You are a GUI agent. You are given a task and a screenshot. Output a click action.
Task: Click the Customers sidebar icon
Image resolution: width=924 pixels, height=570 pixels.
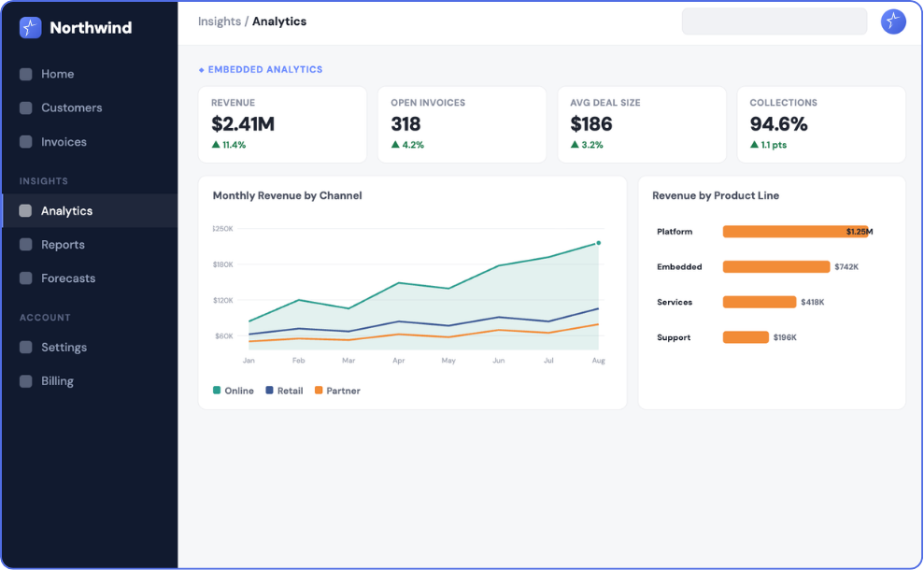(x=26, y=107)
